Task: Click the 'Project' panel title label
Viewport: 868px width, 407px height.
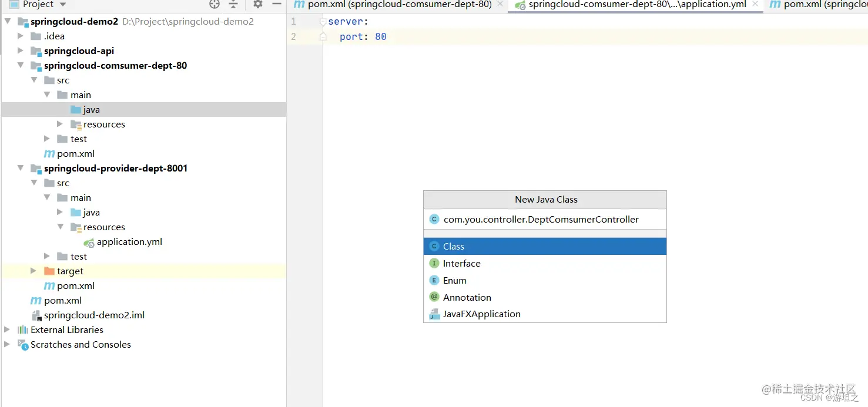Action: (x=38, y=4)
